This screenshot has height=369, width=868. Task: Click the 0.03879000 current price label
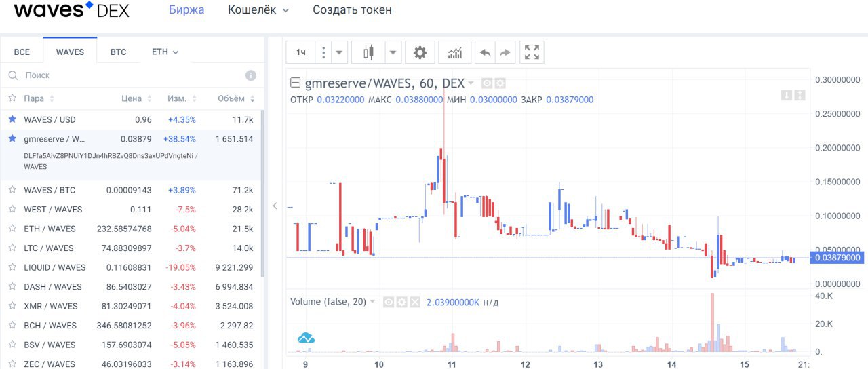point(838,258)
